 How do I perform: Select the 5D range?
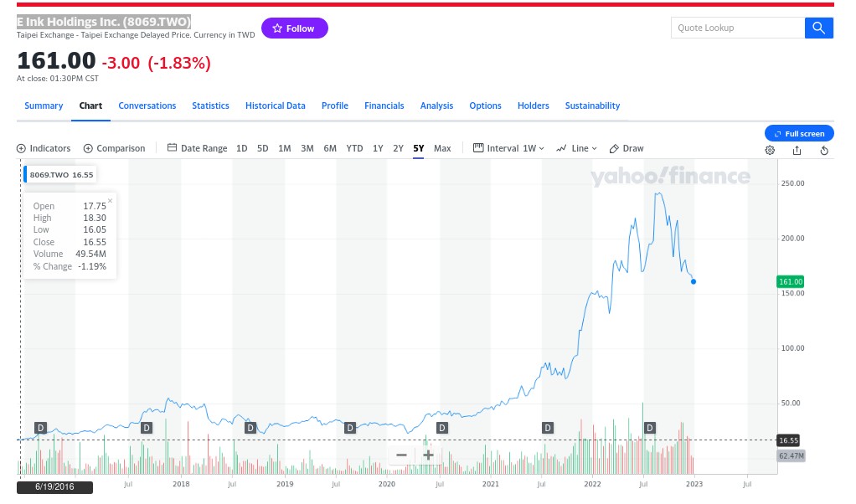263,148
